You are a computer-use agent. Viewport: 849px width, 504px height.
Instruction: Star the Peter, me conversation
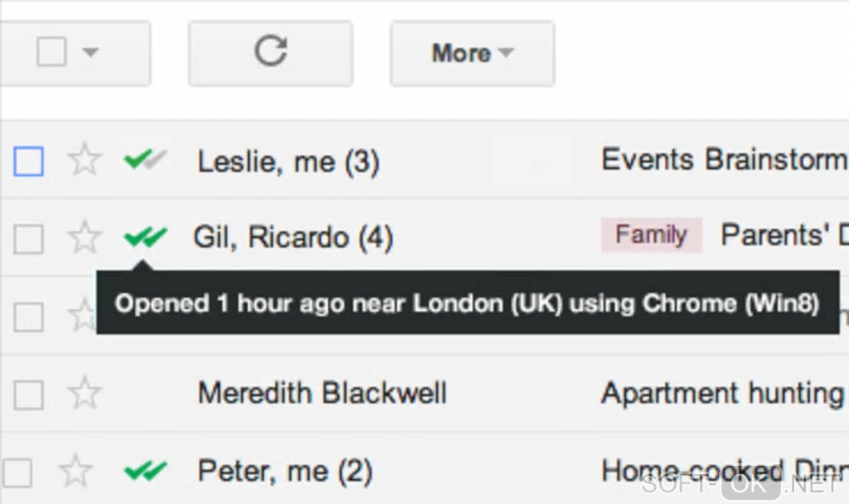coord(77,472)
